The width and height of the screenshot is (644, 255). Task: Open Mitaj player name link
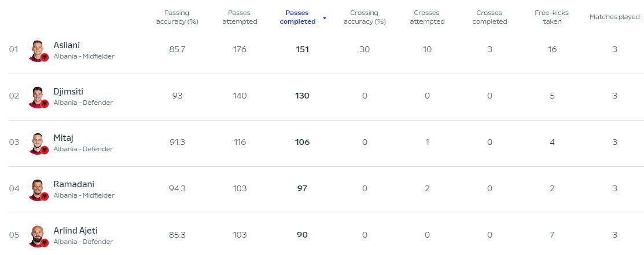63,138
